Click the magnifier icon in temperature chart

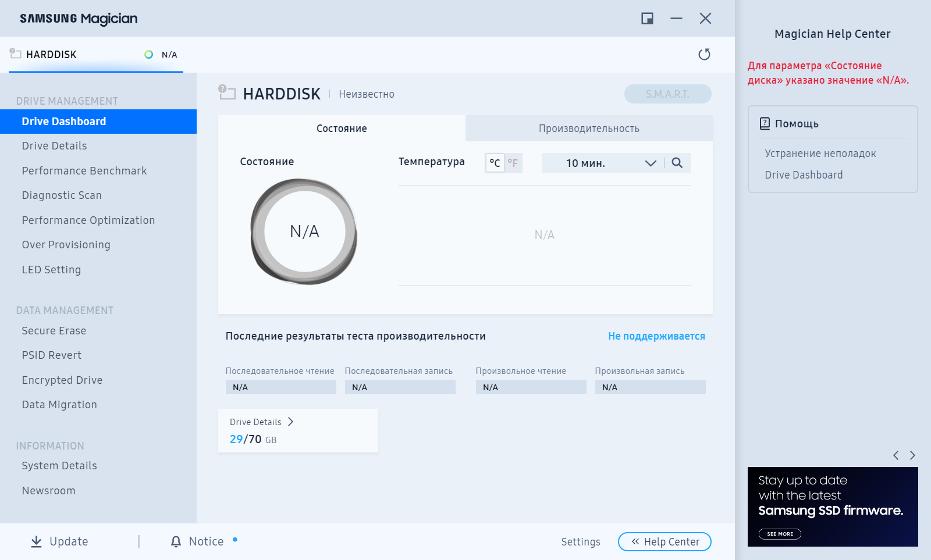[677, 163]
